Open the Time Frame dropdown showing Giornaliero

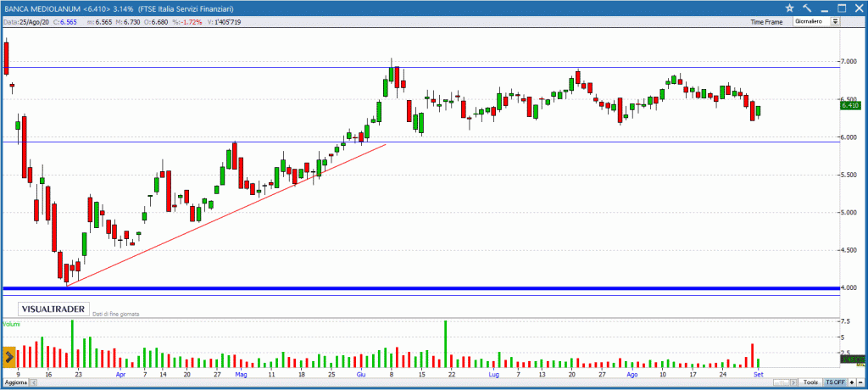817,21
